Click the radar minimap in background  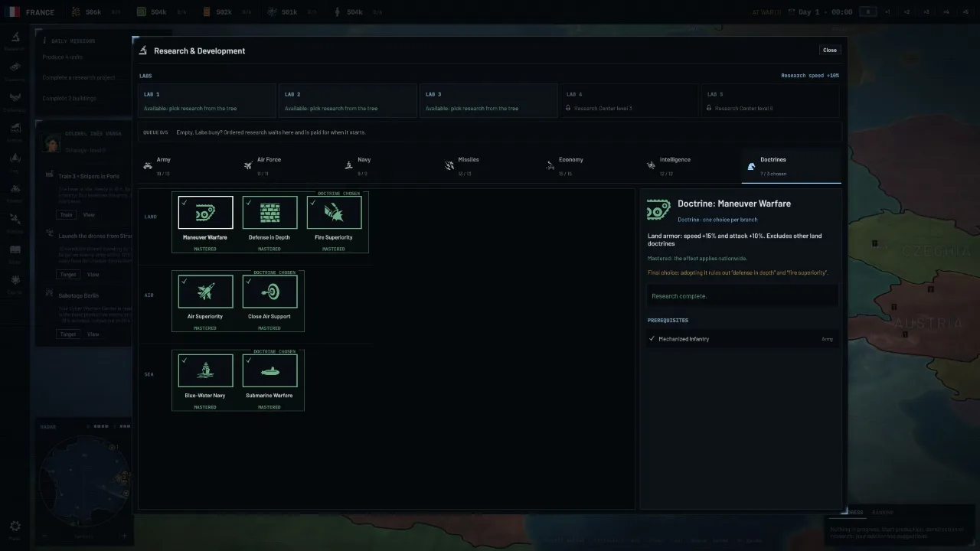click(84, 480)
